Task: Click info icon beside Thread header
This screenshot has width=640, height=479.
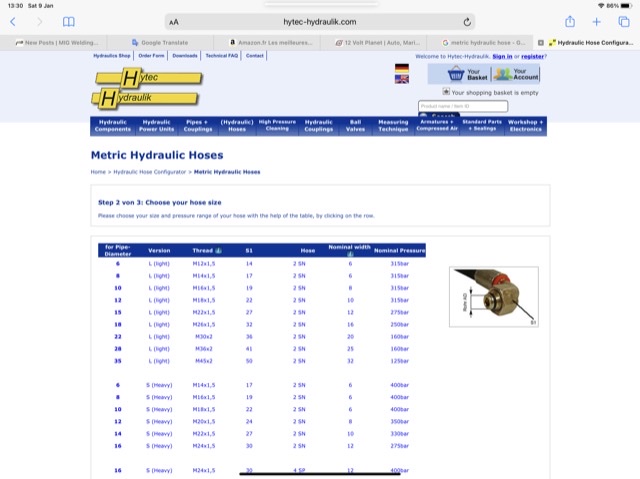Action: click(218, 250)
